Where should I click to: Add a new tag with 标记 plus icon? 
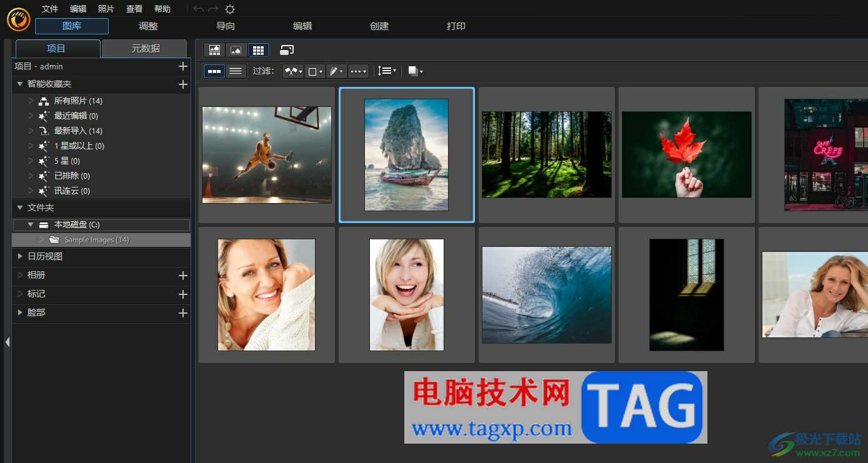pyautogui.click(x=183, y=294)
